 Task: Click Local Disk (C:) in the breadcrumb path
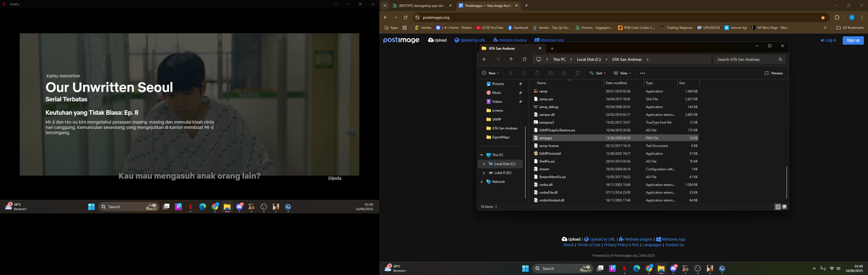click(589, 59)
